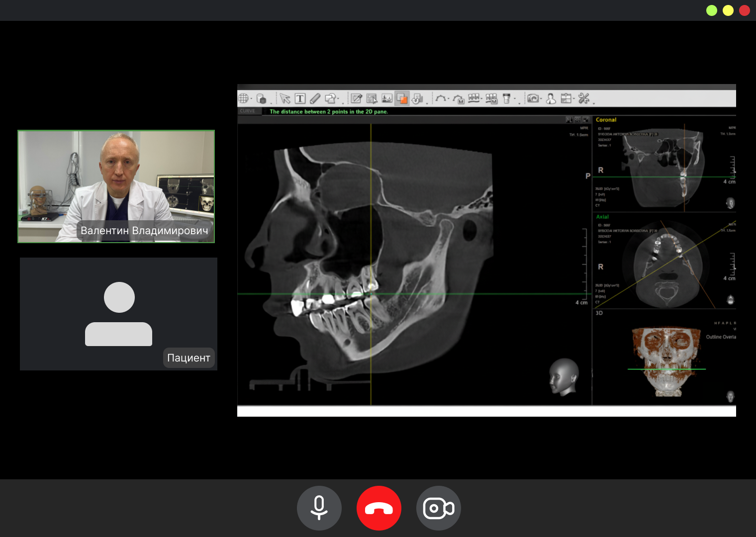Pick the ruler distance measurement tool

[x=315, y=98]
